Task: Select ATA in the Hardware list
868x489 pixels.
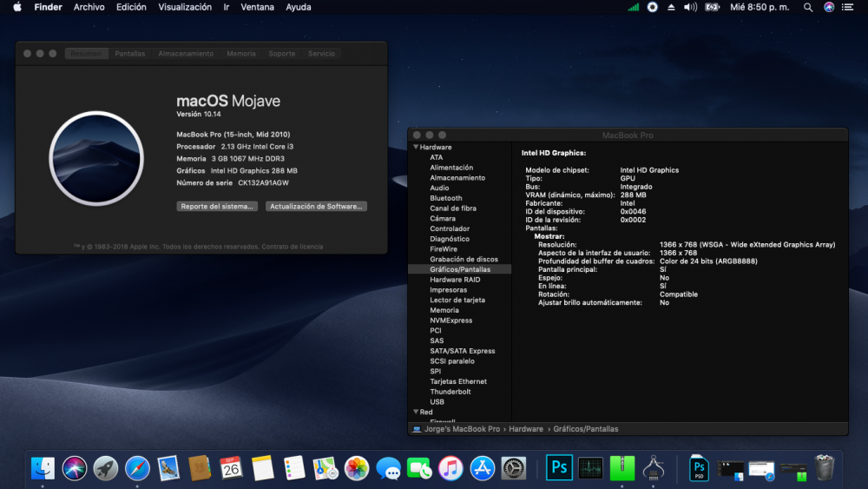Action: 437,157
